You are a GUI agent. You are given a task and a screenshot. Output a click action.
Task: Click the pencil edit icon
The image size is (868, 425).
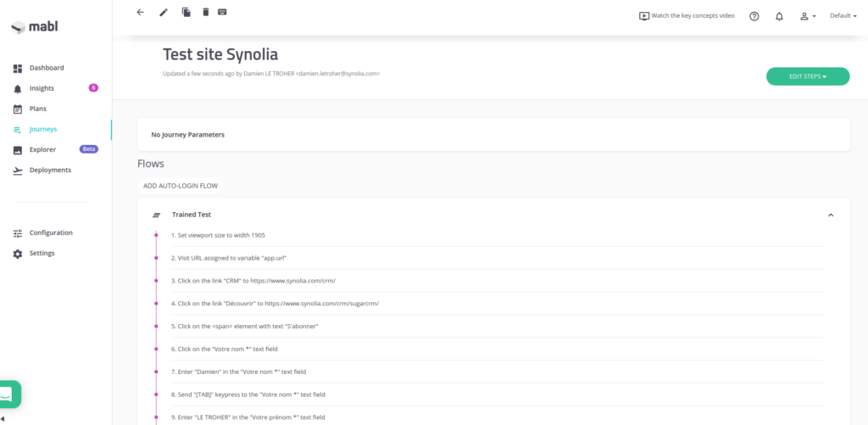click(x=164, y=12)
